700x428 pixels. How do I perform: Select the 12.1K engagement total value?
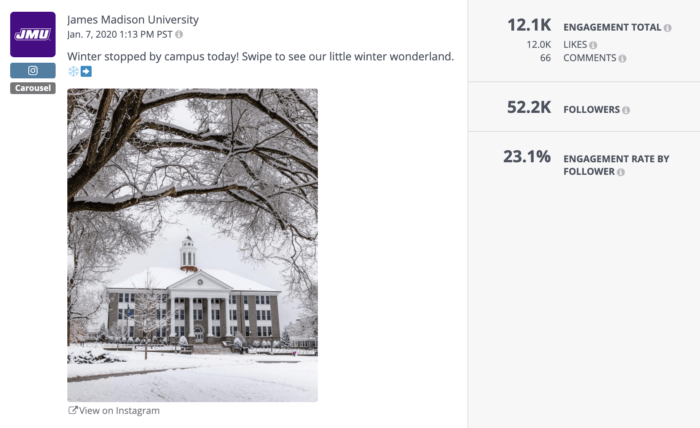tap(529, 25)
